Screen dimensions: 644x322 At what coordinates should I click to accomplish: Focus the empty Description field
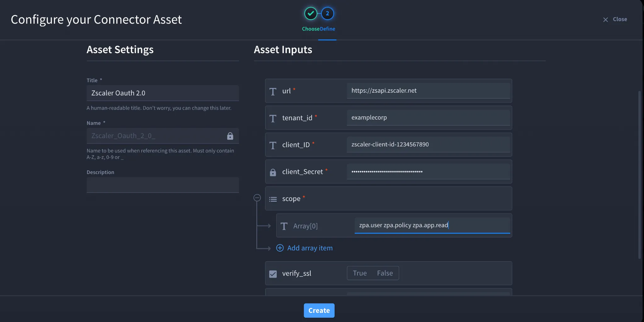pyautogui.click(x=163, y=185)
